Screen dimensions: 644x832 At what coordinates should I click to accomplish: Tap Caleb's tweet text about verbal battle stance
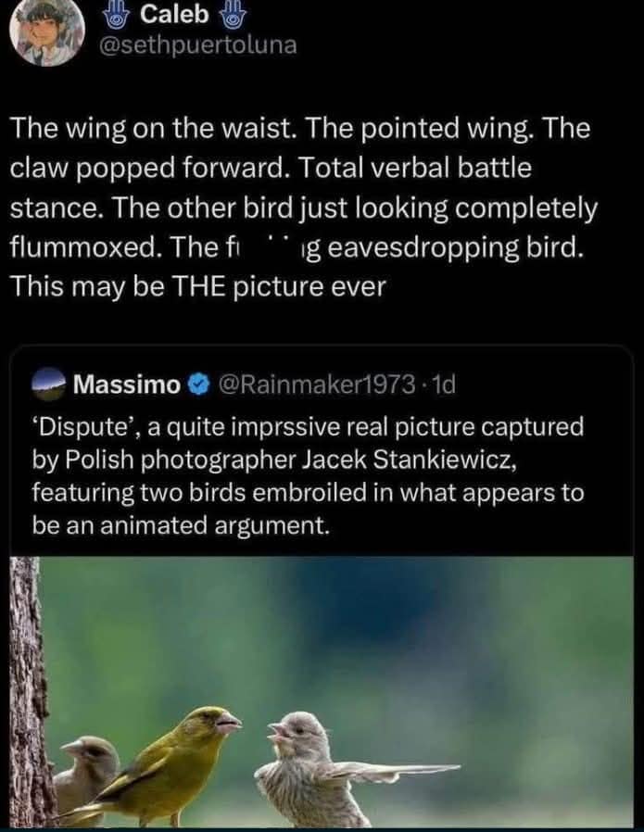[303, 208]
